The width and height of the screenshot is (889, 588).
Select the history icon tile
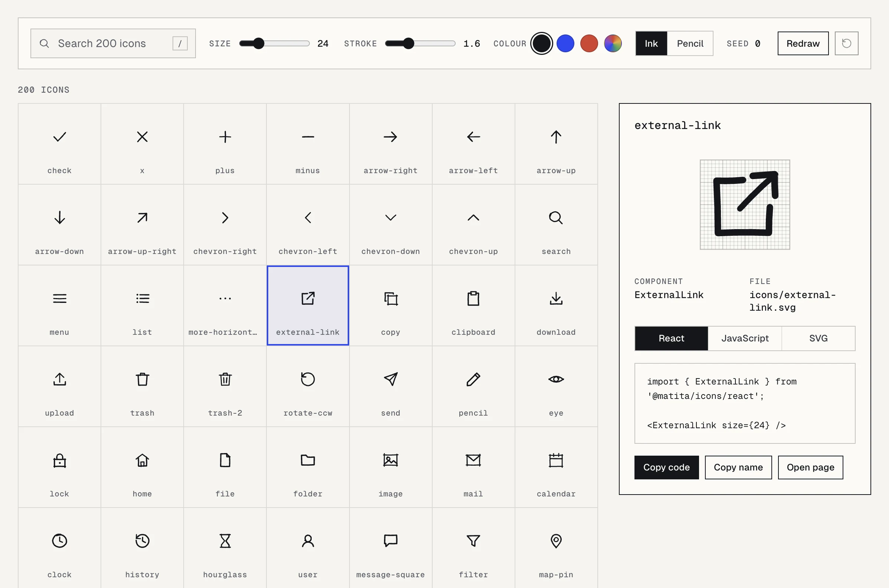tap(142, 548)
